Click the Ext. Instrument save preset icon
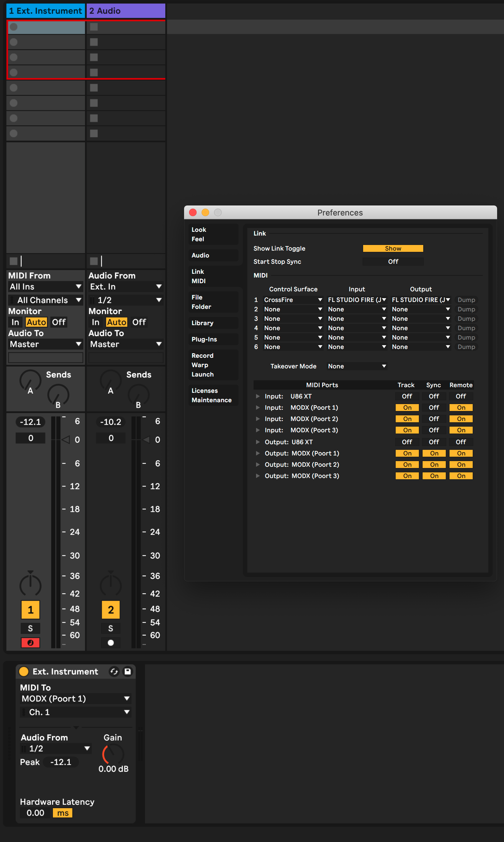Image resolution: width=504 pixels, height=842 pixels. 128,671
